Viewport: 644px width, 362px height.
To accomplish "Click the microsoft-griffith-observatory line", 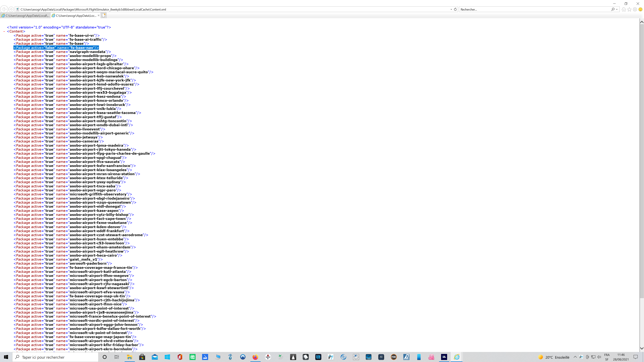I will pyautogui.click(x=73, y=194).
